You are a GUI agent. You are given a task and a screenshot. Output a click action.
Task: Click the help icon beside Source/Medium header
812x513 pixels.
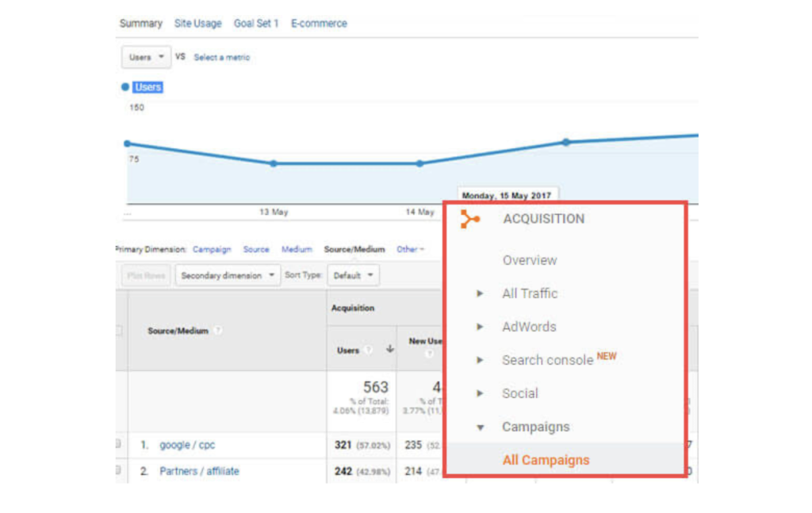(x=218, y=331)
